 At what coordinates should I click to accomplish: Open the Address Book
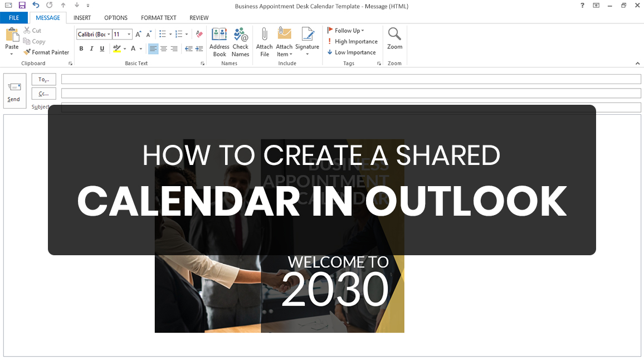[x=219, y=42]
